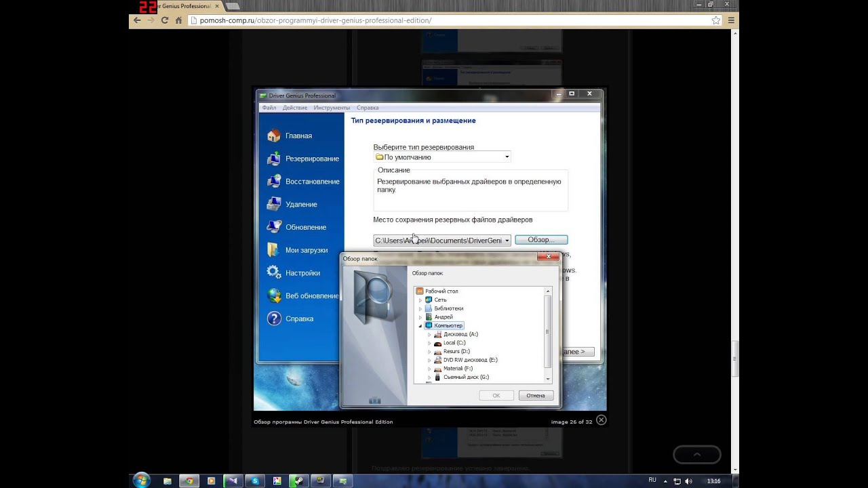Show hidden tray icons arrow

coord(666,481)
